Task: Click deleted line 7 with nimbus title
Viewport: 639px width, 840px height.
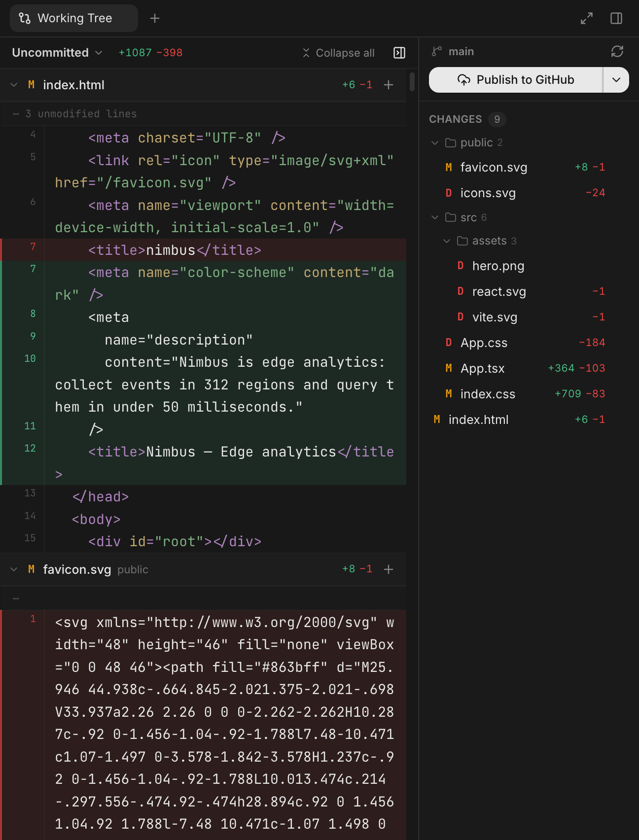Action: [203, 250]
